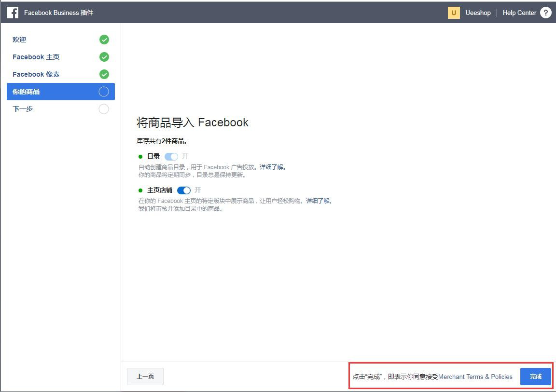Click the green checkmark beside Facebook 像素
Viewport: 556px width, 392px height.
click(104, 74)
